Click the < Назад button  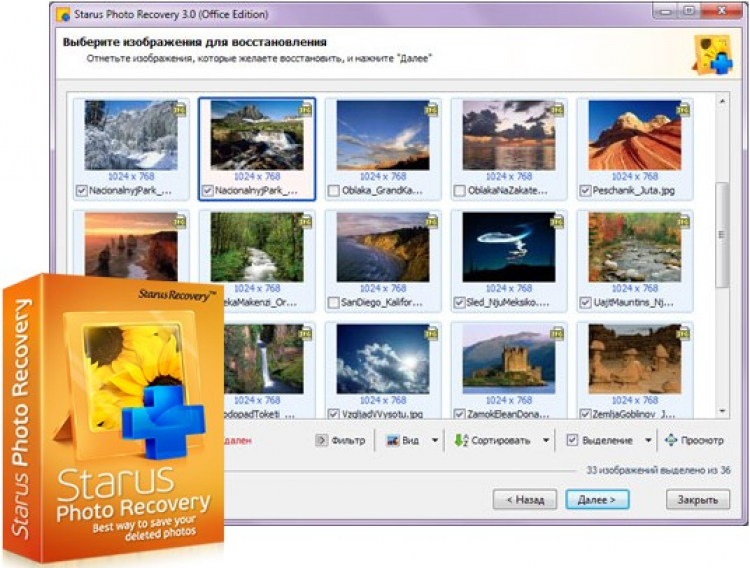[x=525, y=500]
